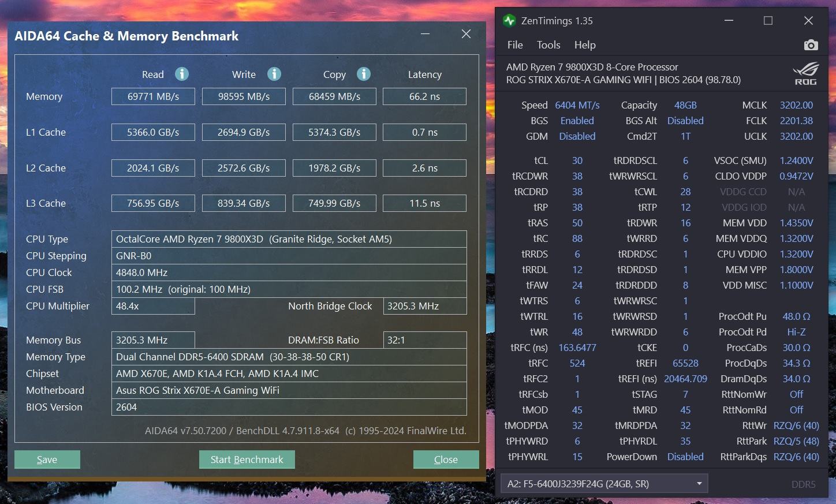Viewport: 836px width, 504px height.
Task: Close the ZenTimings window
Action: pos(808,21)
